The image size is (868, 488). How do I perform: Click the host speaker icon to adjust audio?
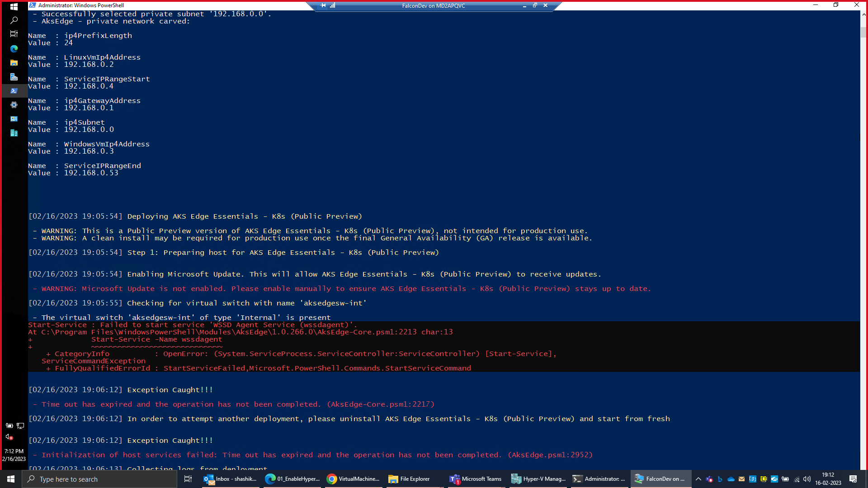(x=807, y=479)
